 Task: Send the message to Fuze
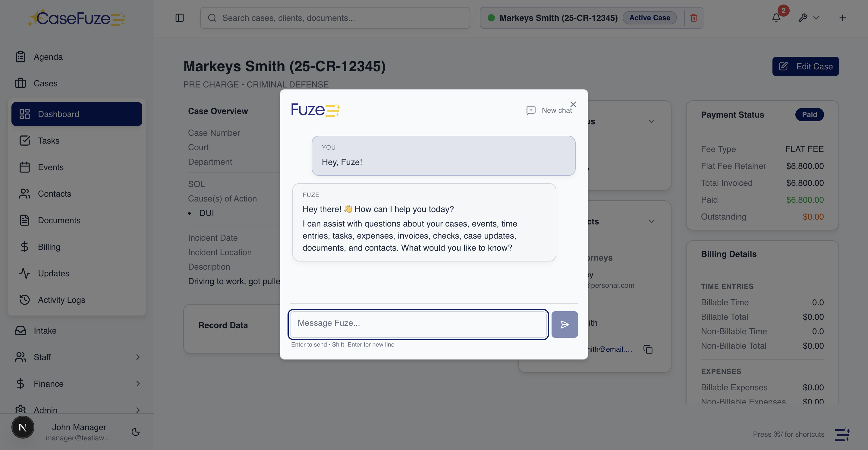point(565,324)
